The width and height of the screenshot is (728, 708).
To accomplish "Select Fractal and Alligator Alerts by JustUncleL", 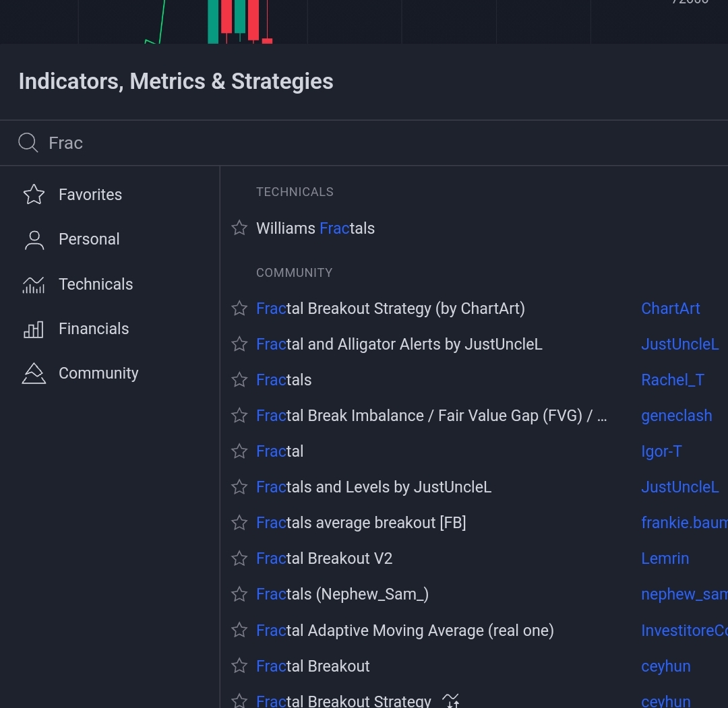I will tap(399, 344).
